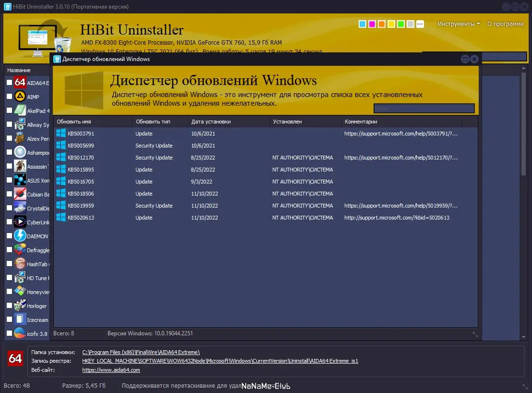532x393 pixels.
Task: Open KB5003791 support URL
Action: (401, 134)
